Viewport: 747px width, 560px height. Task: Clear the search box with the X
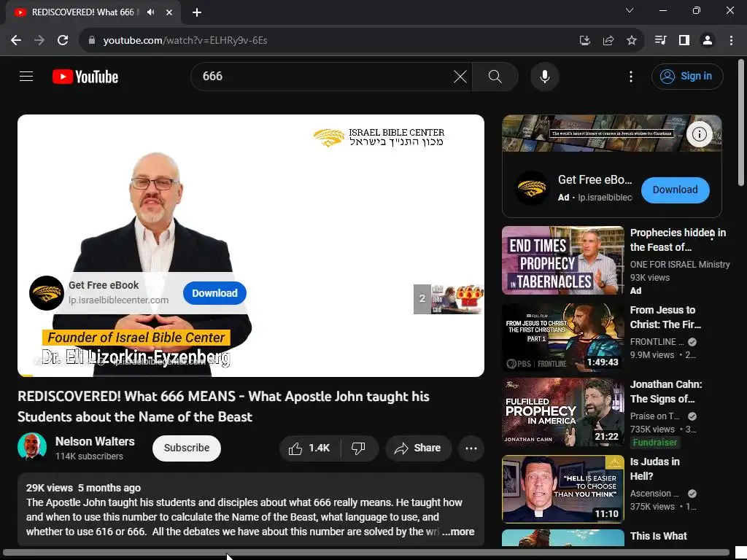point(460,76)
